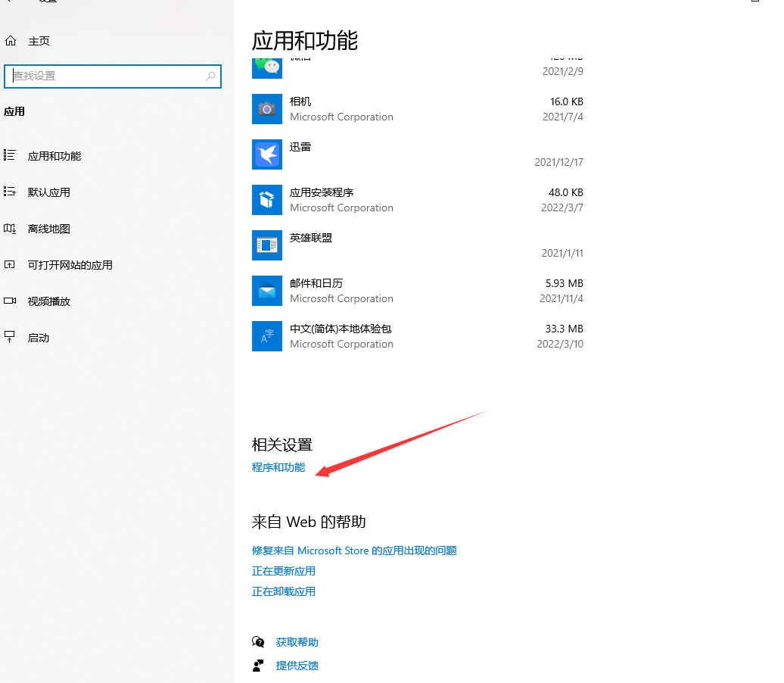Focus the 查找设置 search field
The height and width of the screenshot is (683, 784).
point(113,76)
